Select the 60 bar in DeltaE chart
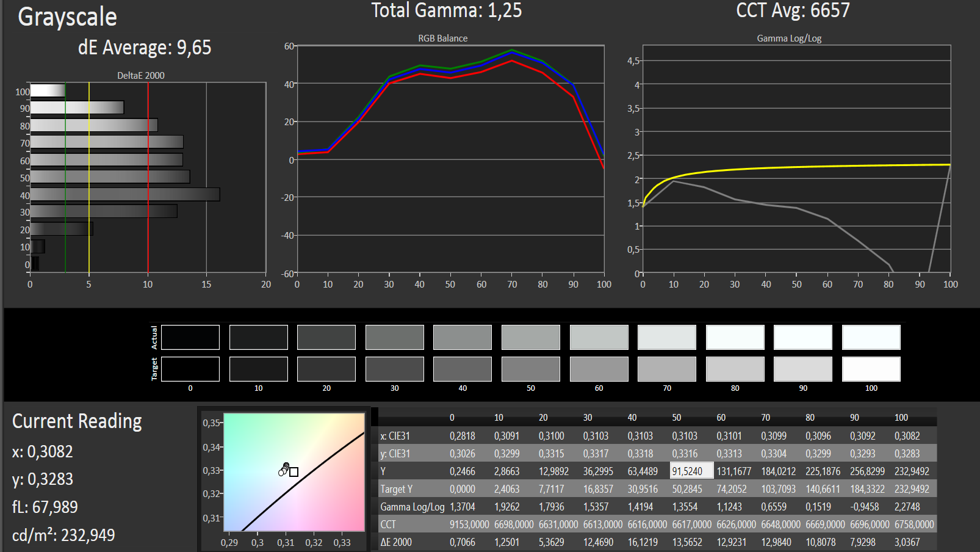Image resolution: width=980 pixels, height=552 pixels. (x=107, y=160)
